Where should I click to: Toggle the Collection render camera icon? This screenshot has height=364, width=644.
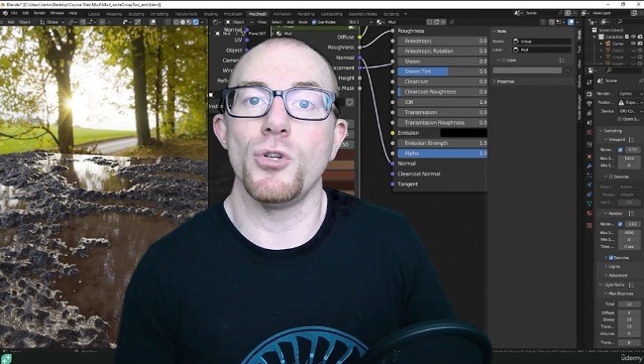click(640, 37)
